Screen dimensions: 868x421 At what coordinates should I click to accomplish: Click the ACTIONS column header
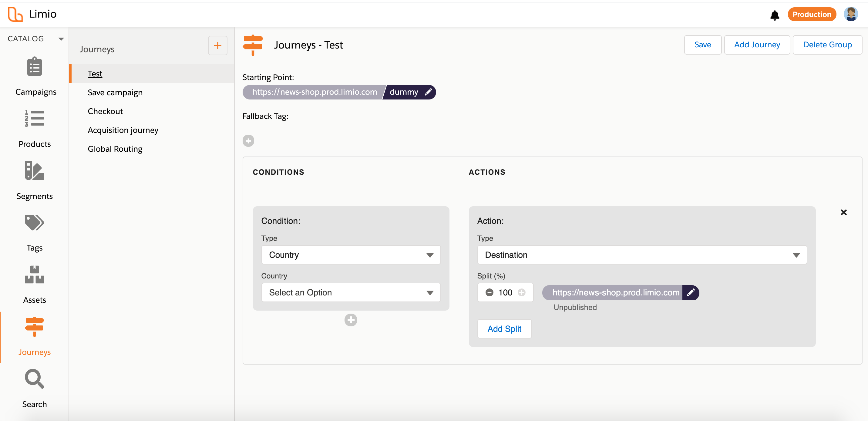coord(487,172)
